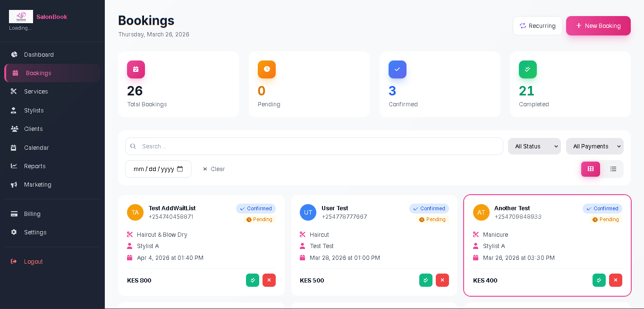The width and height of the screenshot is (644, 309).
Task: Click the TA avatar of Test AddWaitList
Action: click(135, 212)
